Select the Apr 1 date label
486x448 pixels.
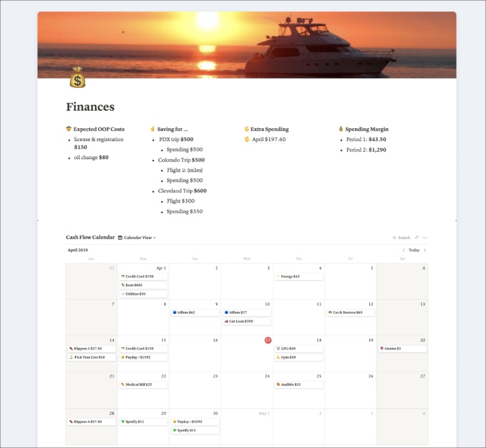161,268
